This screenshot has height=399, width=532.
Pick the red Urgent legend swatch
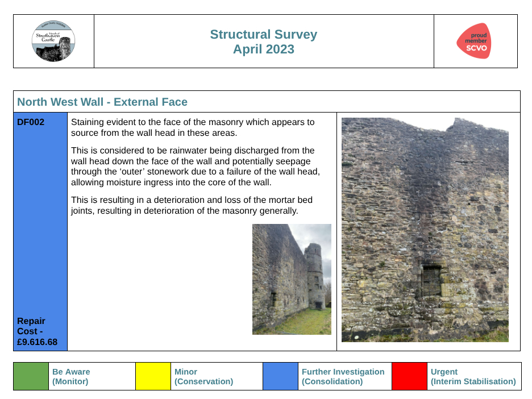coord(409,376)
